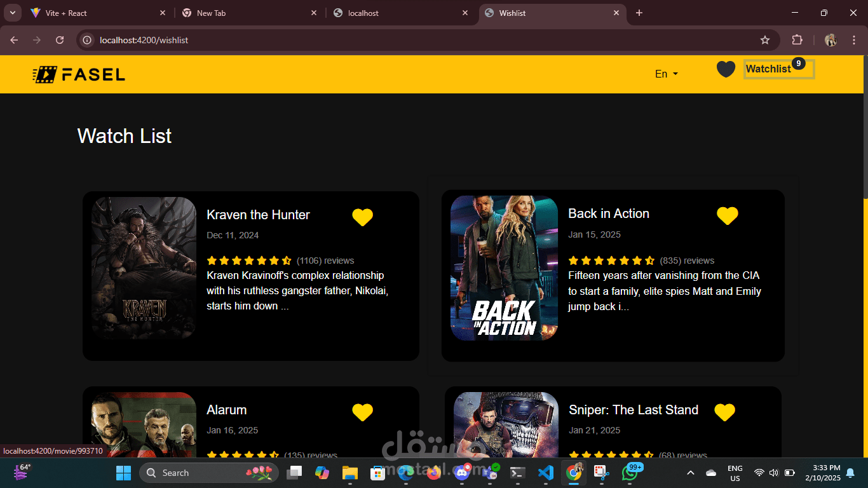This screenshot has width=868, height=488.
Task: Open the Terminal taskbar icon
Action: (518, 473)
